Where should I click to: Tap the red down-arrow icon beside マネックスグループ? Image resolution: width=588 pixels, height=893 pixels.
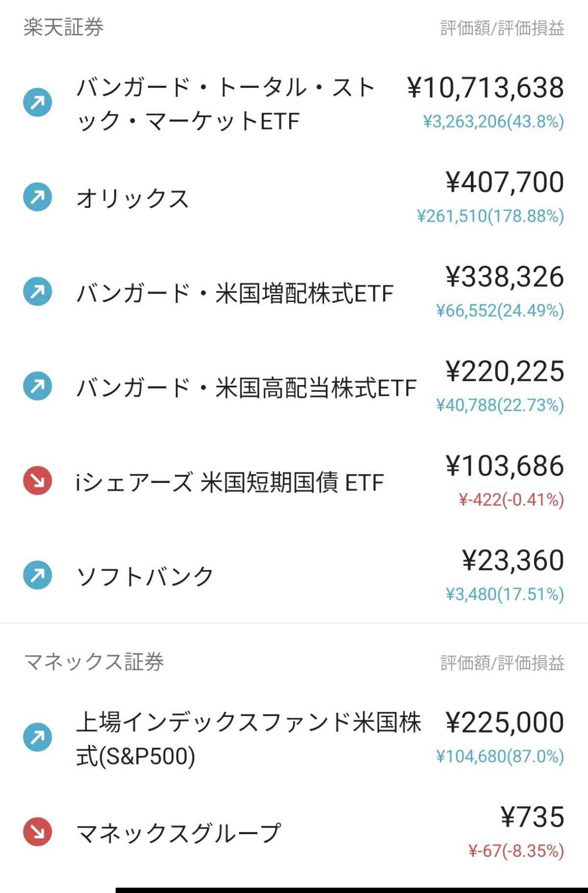(38, 832)
